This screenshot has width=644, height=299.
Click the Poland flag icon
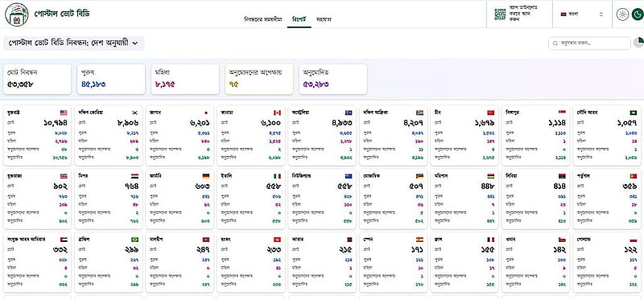(x=634, y=240)
